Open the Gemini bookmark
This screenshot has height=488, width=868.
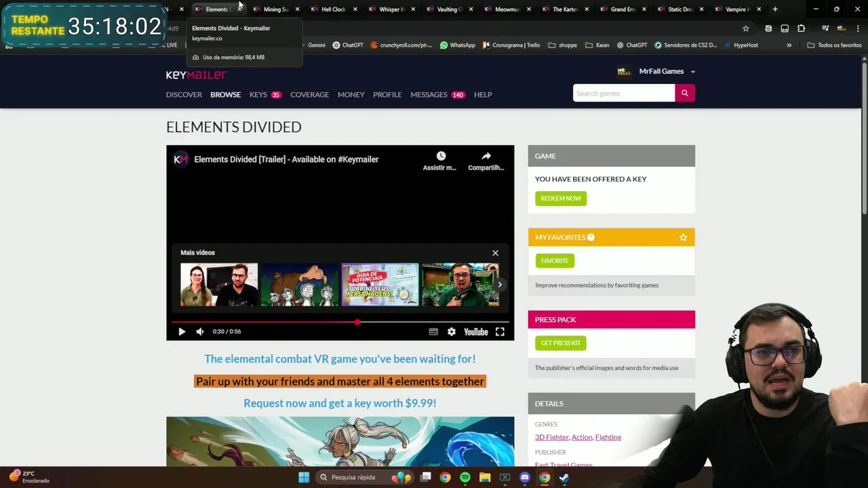coord(317,45)
